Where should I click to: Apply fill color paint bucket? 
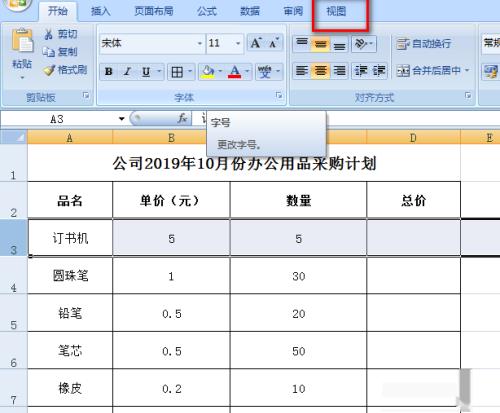(x=207, y=72)
